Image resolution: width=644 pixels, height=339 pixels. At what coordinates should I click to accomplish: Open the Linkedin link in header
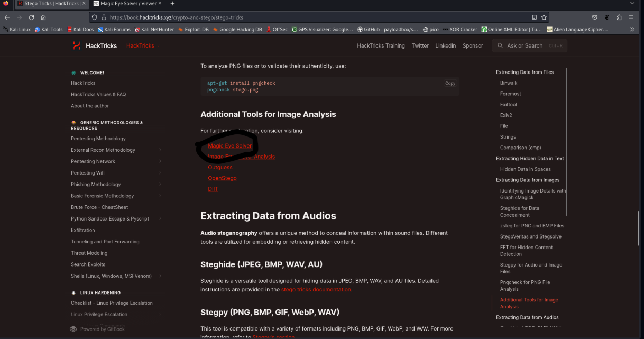(x=446, y=46)
